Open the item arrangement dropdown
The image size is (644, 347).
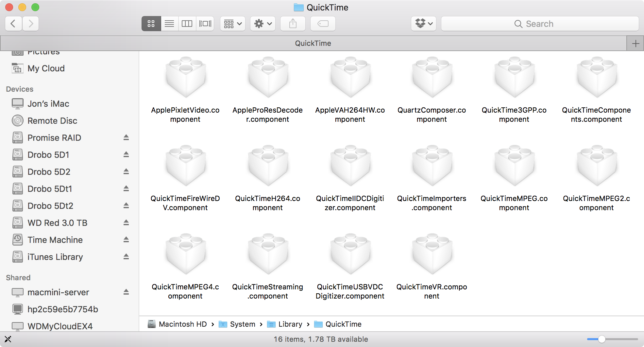pyautogui.click(x=233, y=24)
